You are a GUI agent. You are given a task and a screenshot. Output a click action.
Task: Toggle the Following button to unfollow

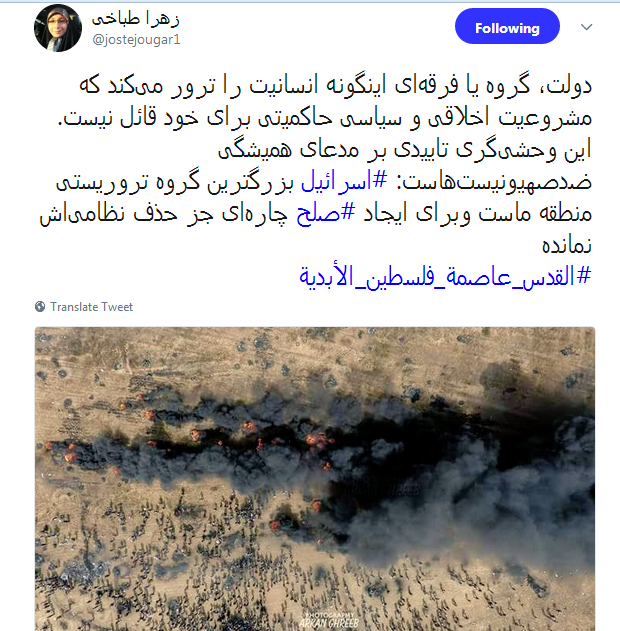507,27
